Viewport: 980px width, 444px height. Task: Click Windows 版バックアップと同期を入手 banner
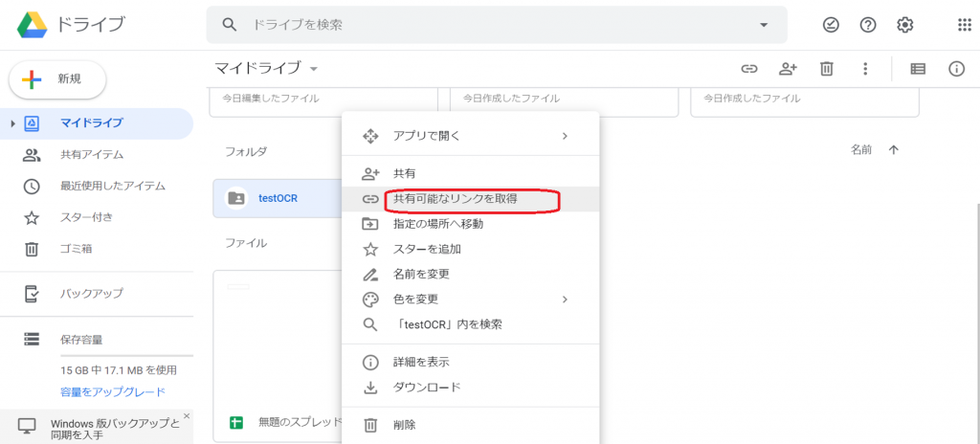tap(97, 427)
